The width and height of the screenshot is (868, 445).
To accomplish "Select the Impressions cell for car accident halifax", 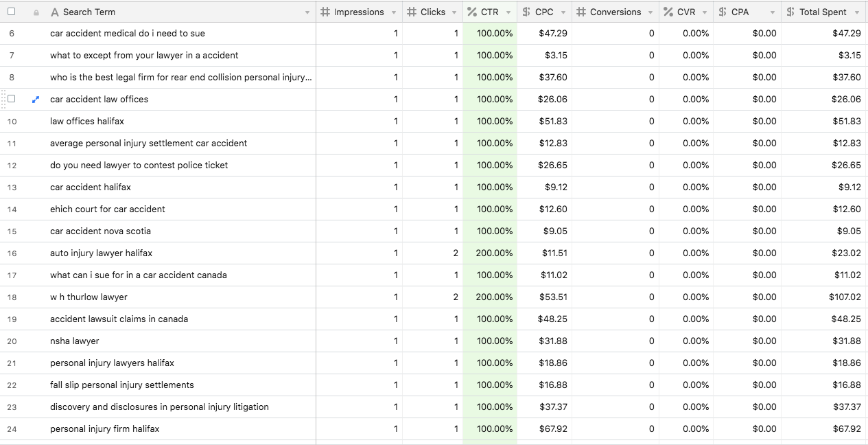I will (360, 187).
